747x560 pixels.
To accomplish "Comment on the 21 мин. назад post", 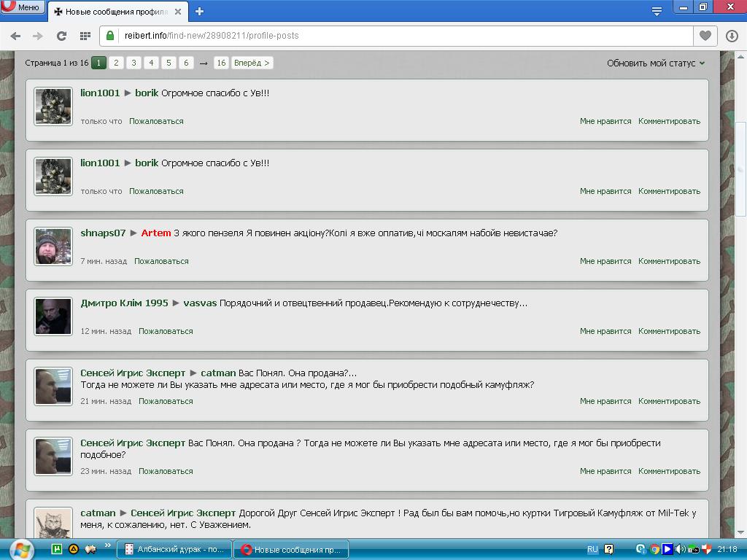I will [x=670, y=401].
